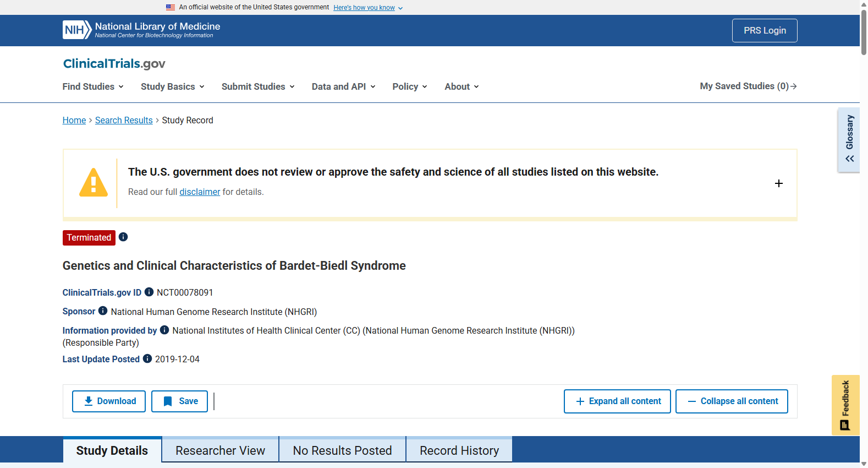This screenshot has width=868, height=468.
Task: Open the disclaimer link
Action: click(200, 192)
